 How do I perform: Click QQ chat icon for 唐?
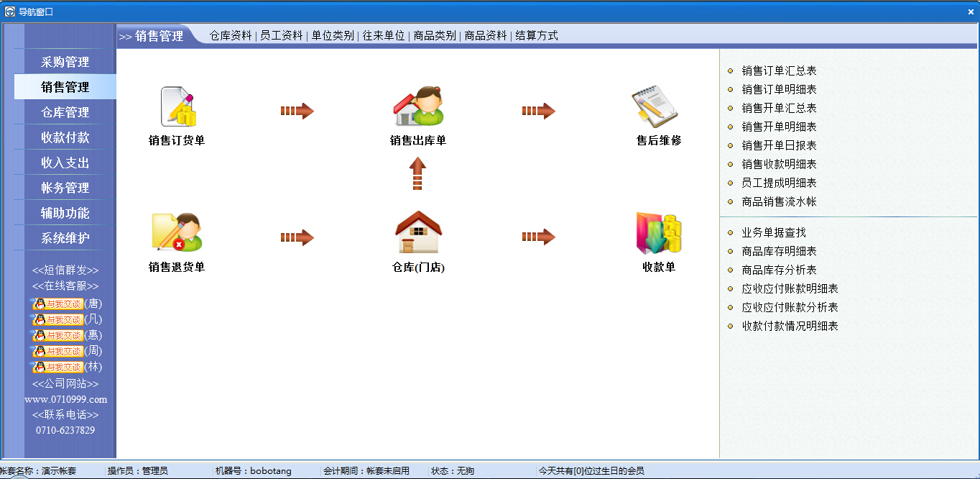tap(58, 304)
